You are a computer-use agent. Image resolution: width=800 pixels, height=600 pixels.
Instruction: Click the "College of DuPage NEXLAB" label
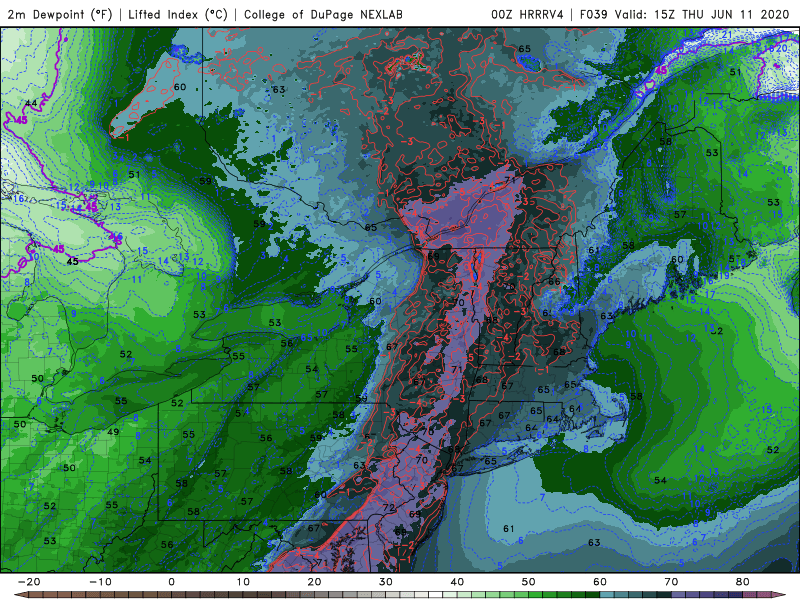click(323, 14)
